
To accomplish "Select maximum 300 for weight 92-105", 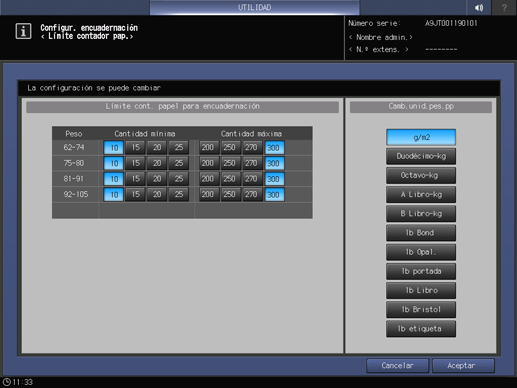I will coord(274,194).
